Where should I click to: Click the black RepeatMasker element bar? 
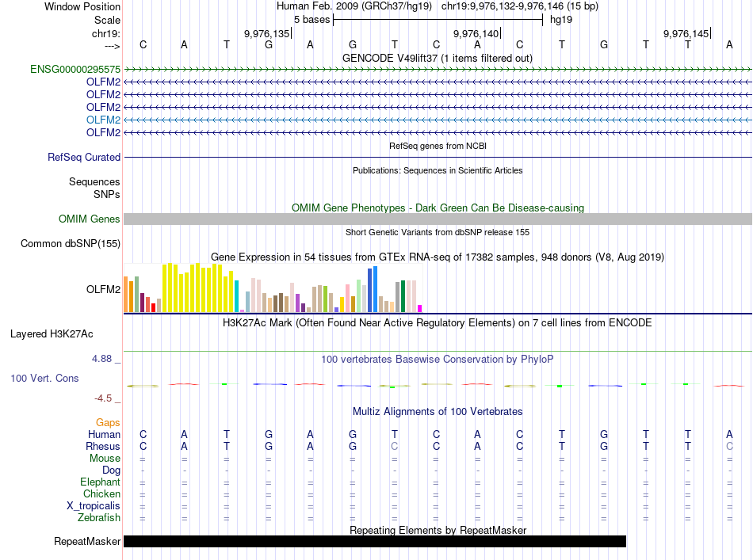click(x=375, y=541)
